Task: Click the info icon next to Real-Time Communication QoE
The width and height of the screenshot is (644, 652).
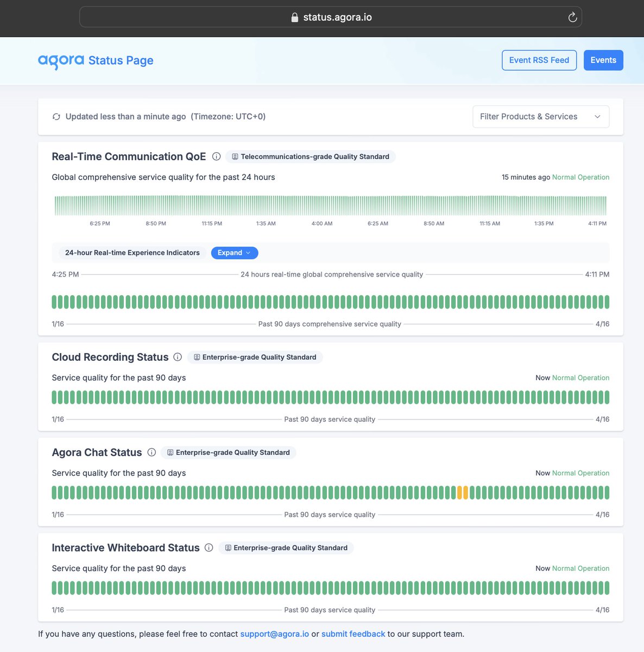Action: coord(216,156)
